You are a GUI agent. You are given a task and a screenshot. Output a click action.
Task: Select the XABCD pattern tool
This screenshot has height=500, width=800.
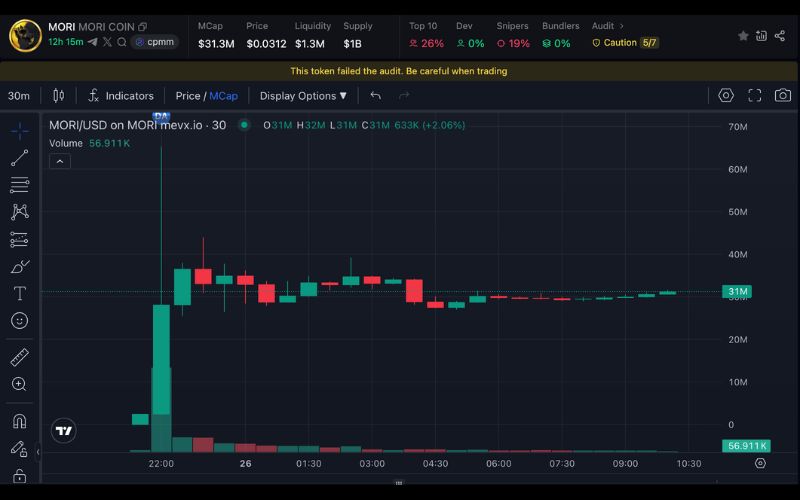tap(19, 212)
